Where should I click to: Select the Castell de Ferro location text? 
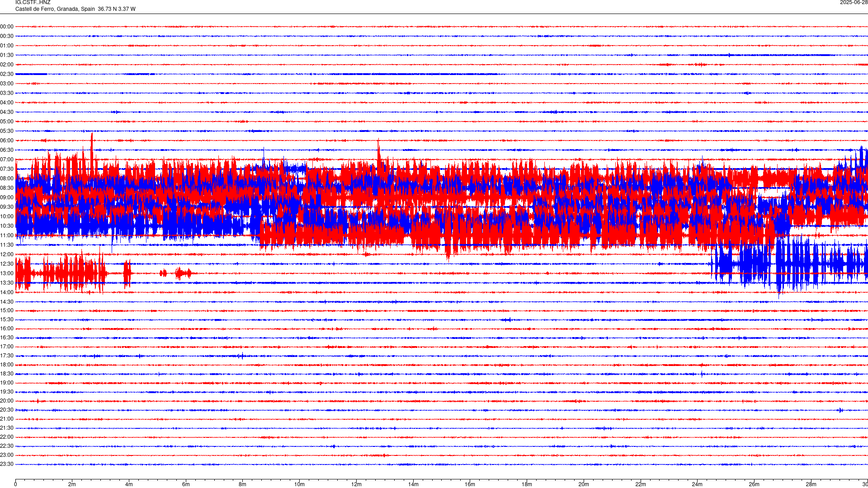click(x=75, y=9)
